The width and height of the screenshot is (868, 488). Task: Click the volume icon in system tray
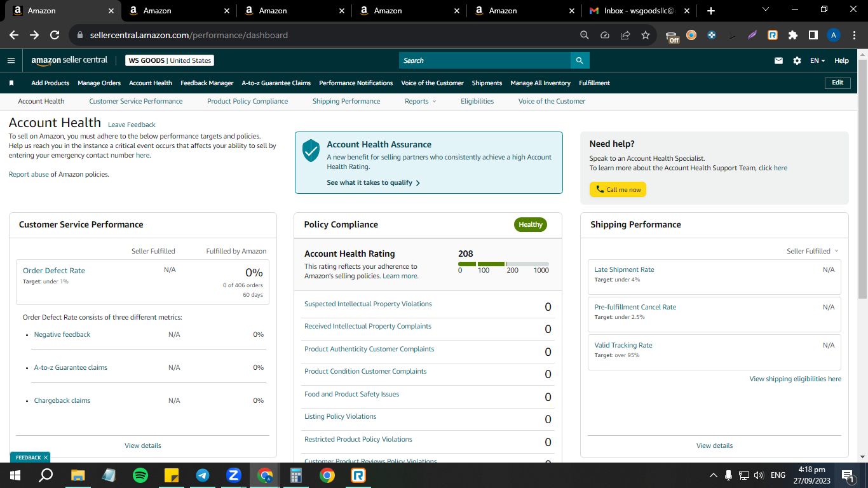[759, 475]
